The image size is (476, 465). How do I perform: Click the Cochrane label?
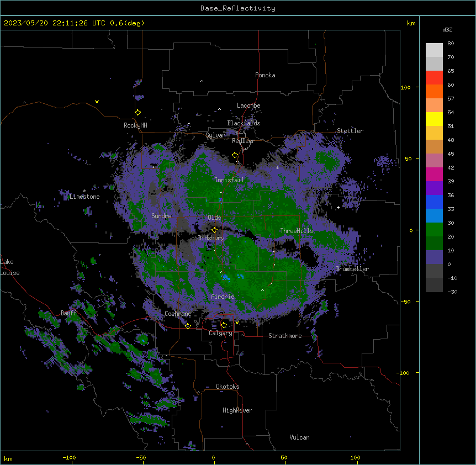point(178,314)
